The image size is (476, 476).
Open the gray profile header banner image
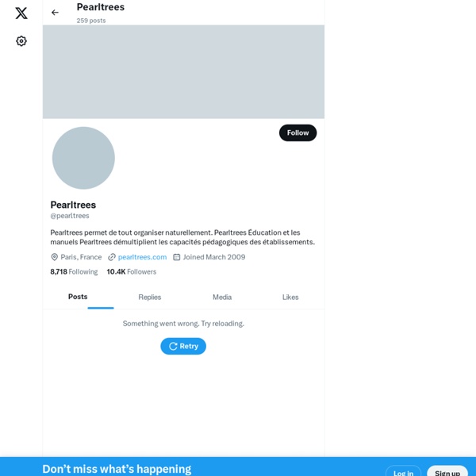pos(183,71)
